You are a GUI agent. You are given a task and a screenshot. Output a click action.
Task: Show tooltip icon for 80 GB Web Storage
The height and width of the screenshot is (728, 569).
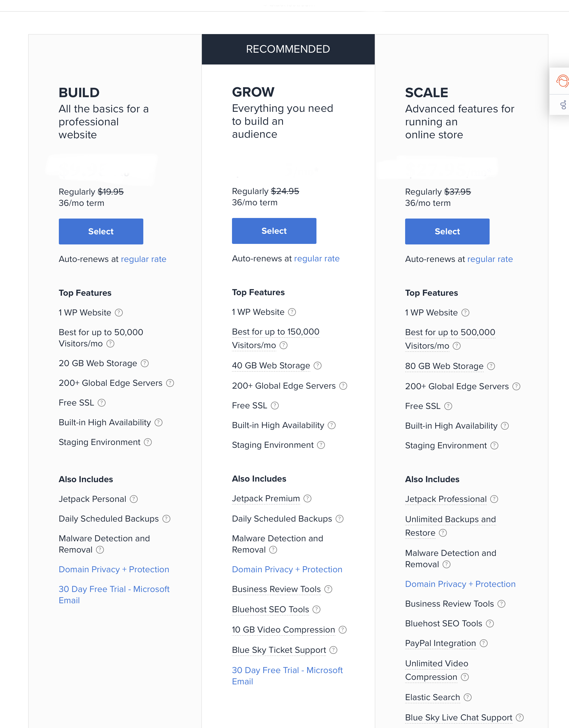(491, 366)
